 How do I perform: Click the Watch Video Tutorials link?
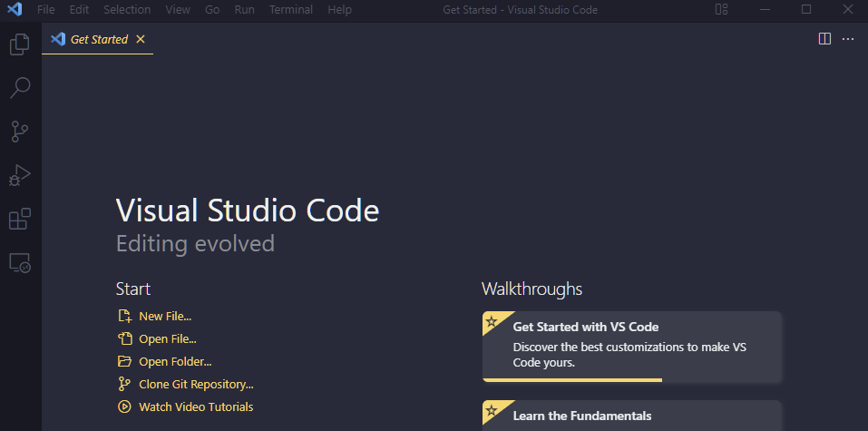[x=196, y=407]
